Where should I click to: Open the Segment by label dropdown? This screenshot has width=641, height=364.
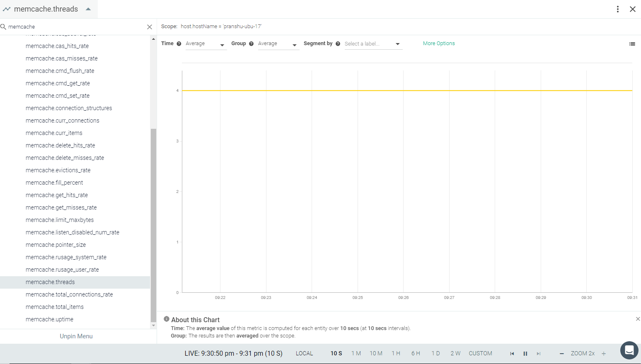point(373,44)
